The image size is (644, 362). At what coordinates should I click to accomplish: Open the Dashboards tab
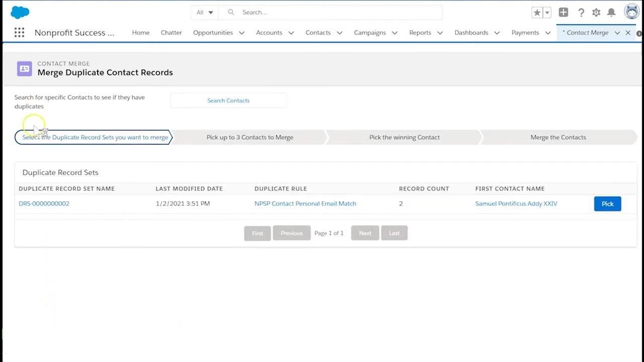(x=471, y=33)
